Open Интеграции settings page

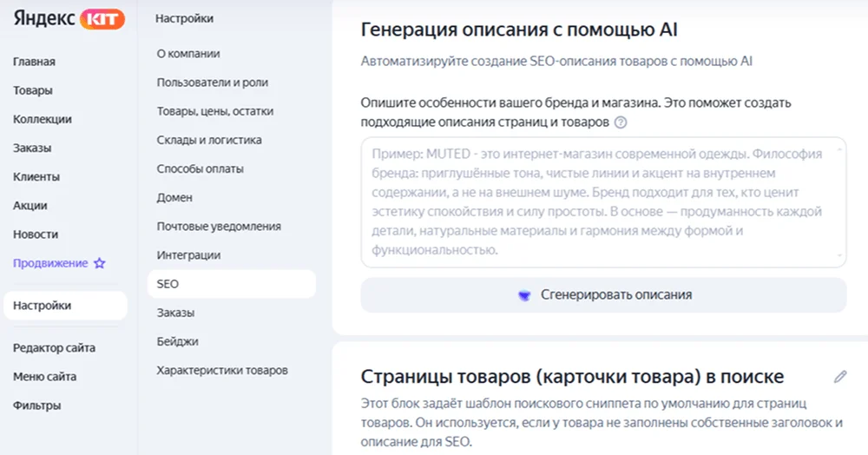188,255
